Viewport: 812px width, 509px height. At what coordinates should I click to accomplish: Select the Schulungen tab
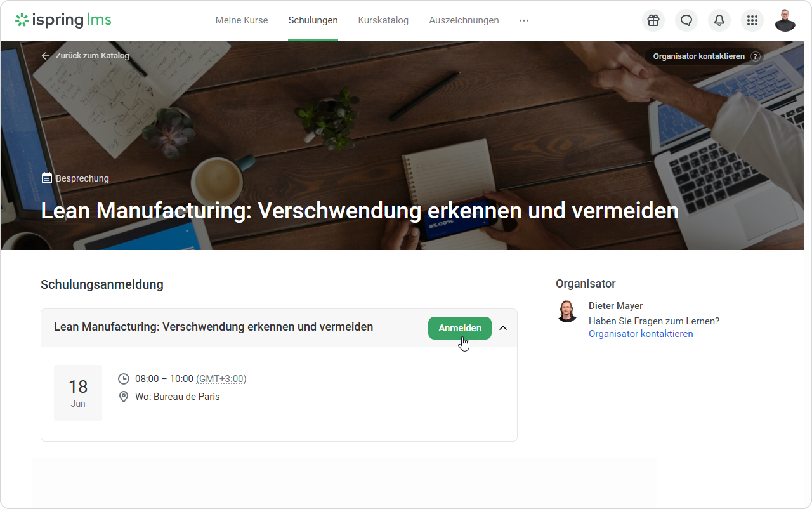point(313,20)
